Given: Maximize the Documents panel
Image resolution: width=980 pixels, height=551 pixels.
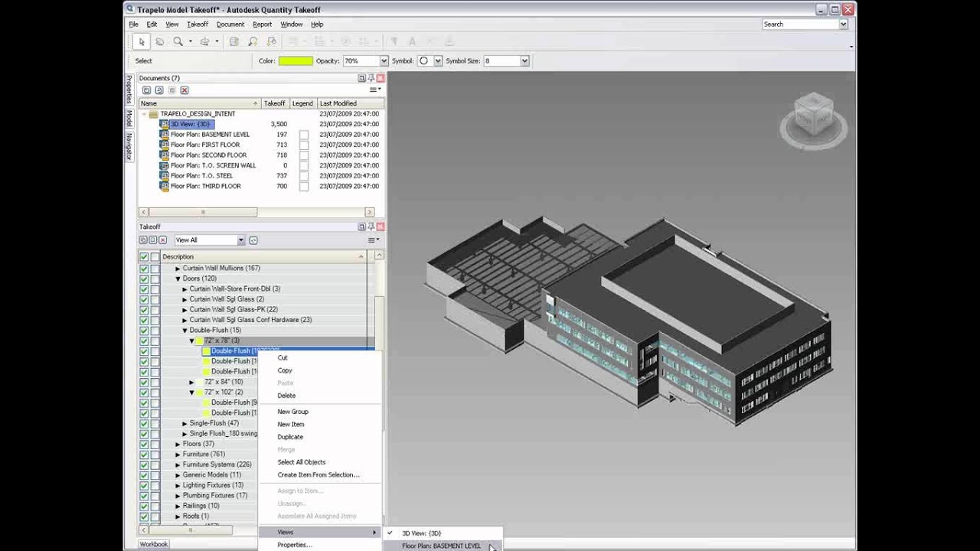Looking at the screenshot, I should pyautogui.click(x=362, y=78).
